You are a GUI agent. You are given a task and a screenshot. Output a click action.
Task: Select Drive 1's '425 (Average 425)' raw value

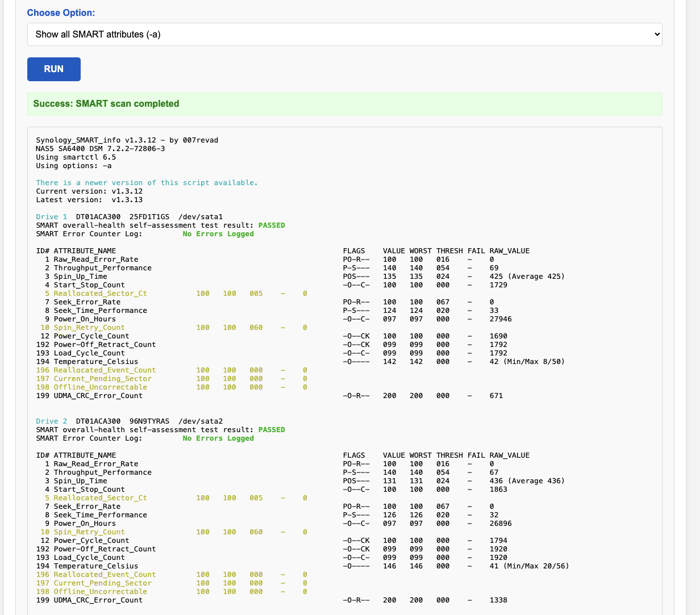click(527, 277)
